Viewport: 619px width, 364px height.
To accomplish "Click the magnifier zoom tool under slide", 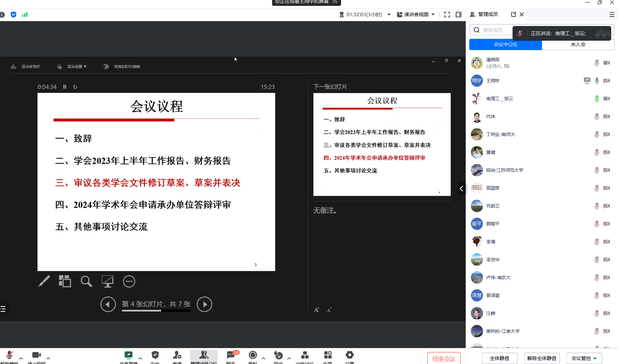I will pyautogui.click(x=86, y=281).
